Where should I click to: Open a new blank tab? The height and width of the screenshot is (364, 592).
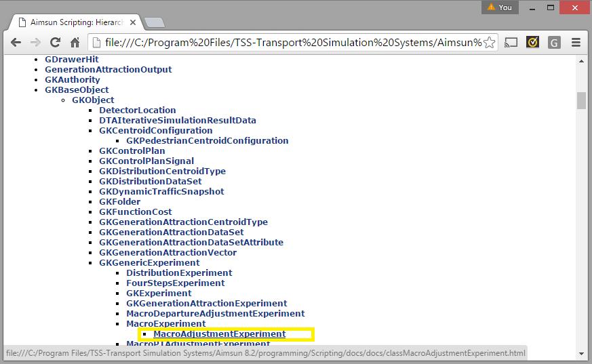tap(155, 22)
